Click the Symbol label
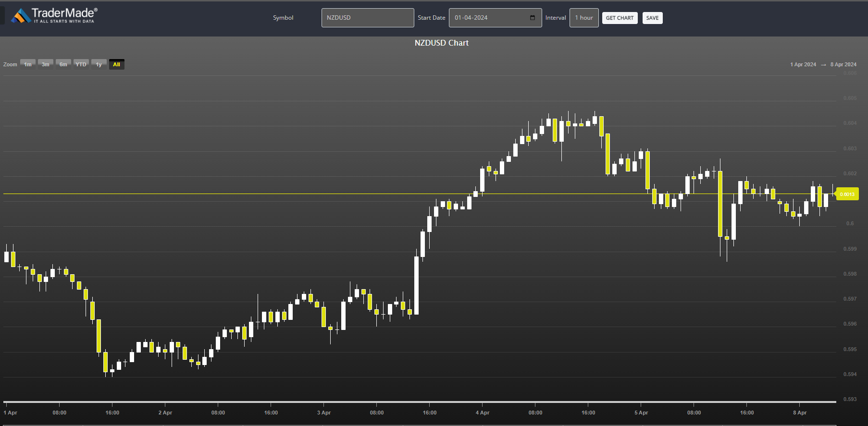 point(283,18)
